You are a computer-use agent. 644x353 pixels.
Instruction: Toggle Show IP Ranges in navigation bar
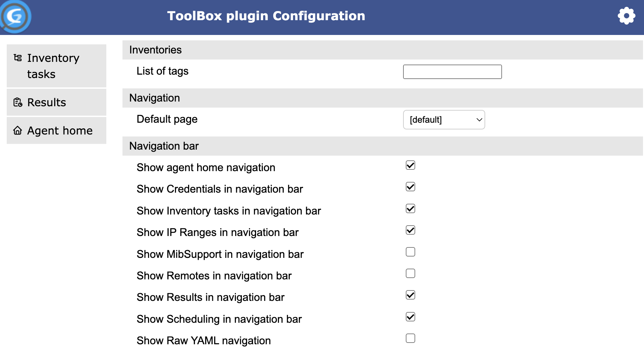click(410, 230)
